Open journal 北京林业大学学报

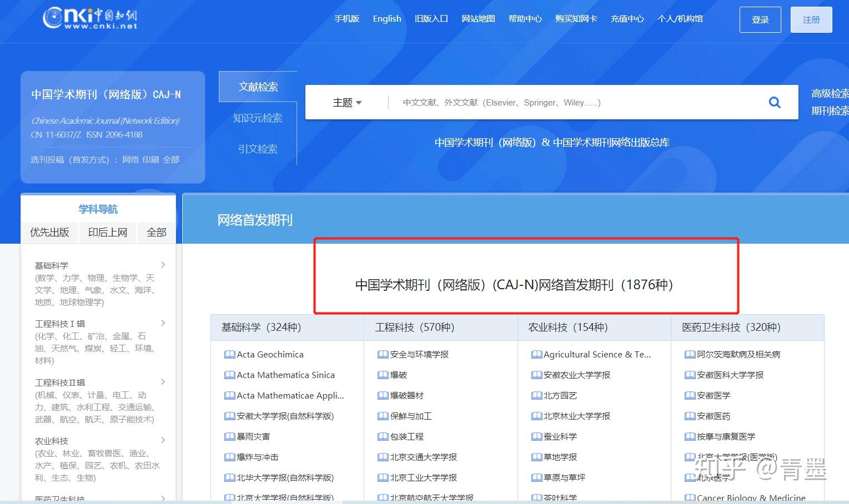coord(577,416)
